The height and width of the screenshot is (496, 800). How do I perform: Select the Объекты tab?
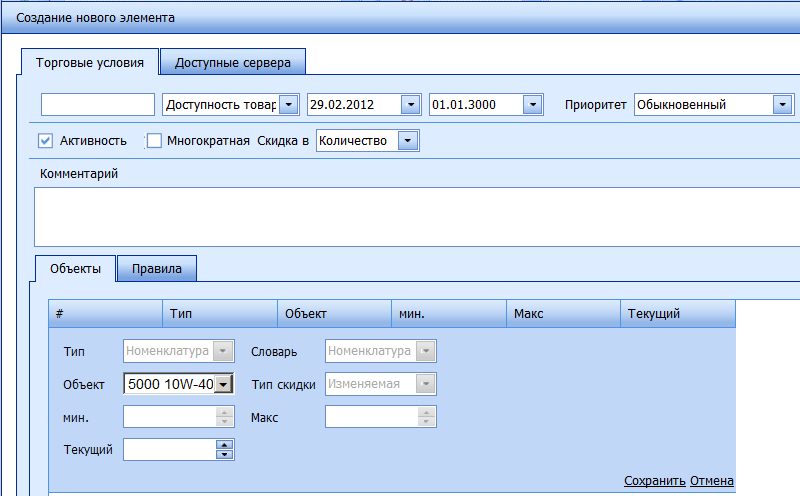click(x=75, y=269)
